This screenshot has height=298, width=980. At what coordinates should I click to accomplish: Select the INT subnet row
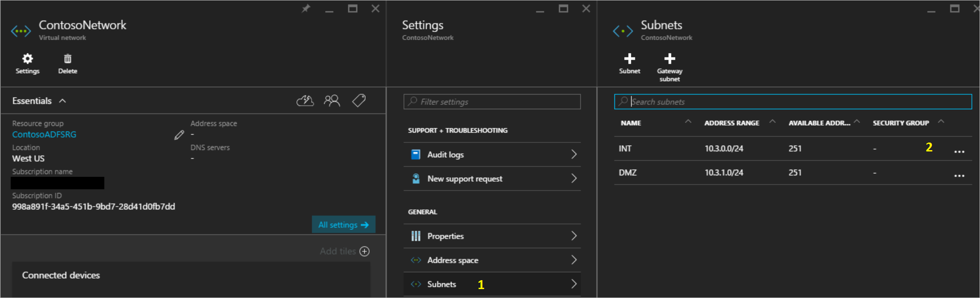793,148
